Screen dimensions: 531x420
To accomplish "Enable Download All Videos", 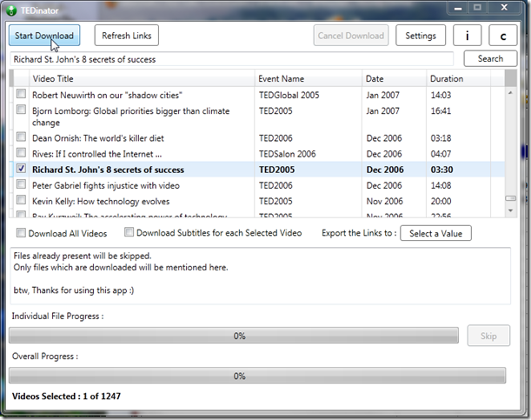I will [21, 233].
